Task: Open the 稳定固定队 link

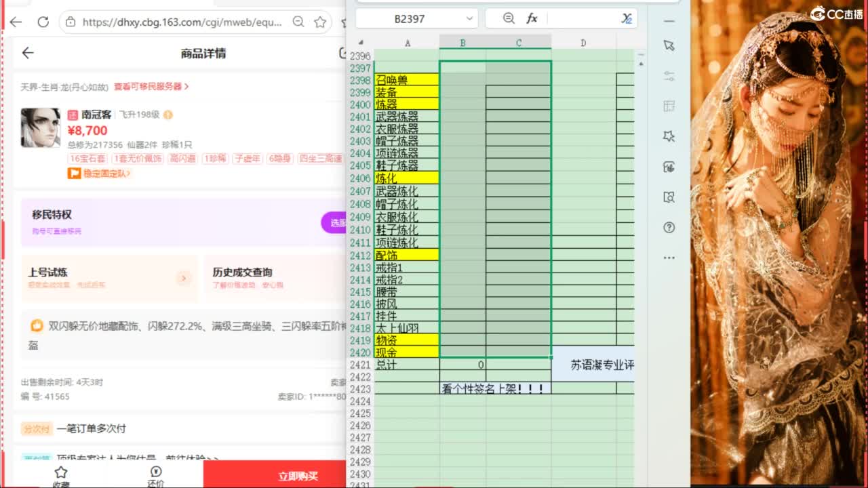Action: pos(107,174)
